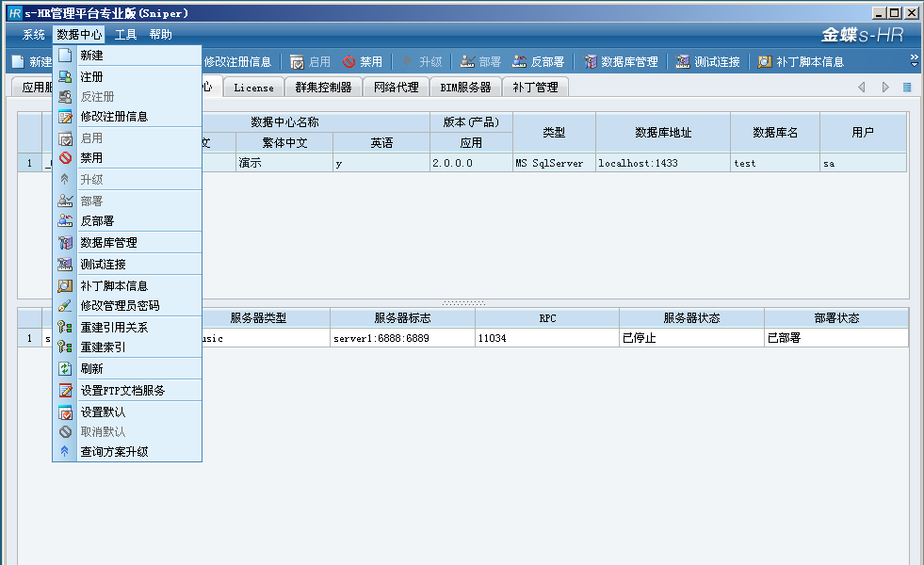Click the toolbar 修改注册信息 button
This screenshot has height=565, width=924.
[237, 62]
